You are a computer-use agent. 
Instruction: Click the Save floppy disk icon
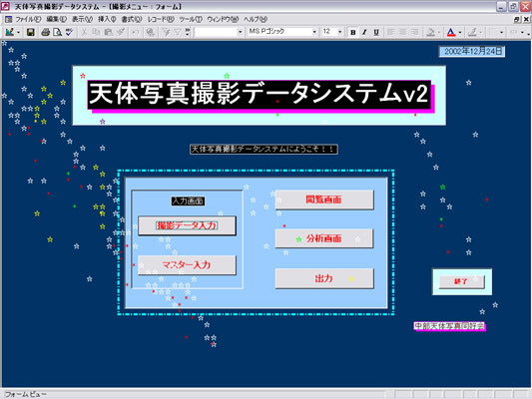pyautogui.click(x=31, y=32)
